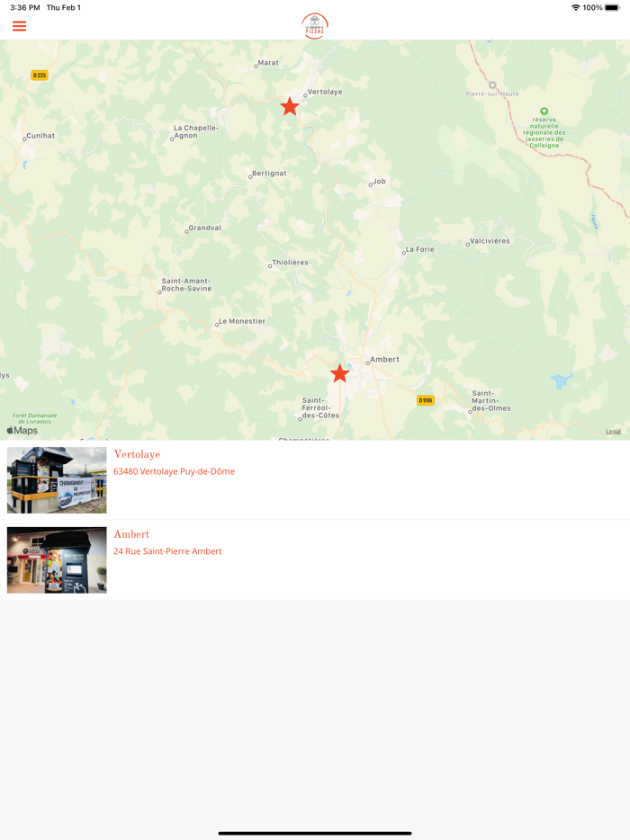
Task: Open the Legal link on map
Action: click(614, 432)
